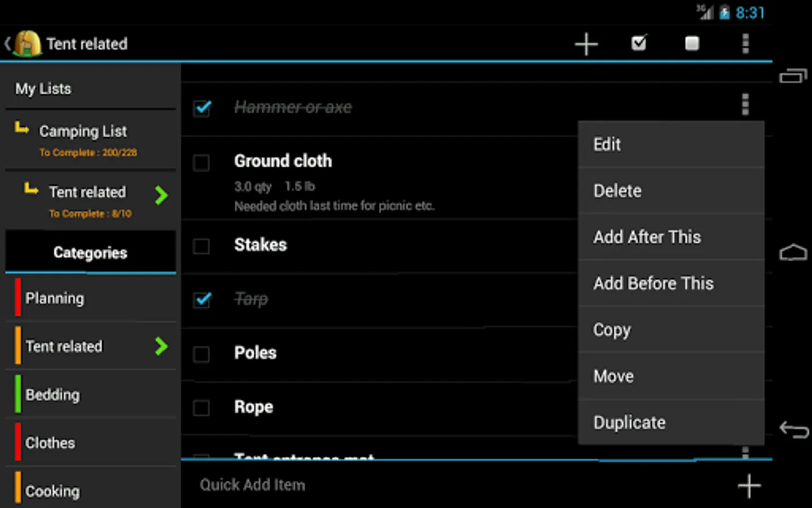812x508 pixels.
Task: Open the action bar overflow menu
Action: pyautogui.click(x=745, y=43)
